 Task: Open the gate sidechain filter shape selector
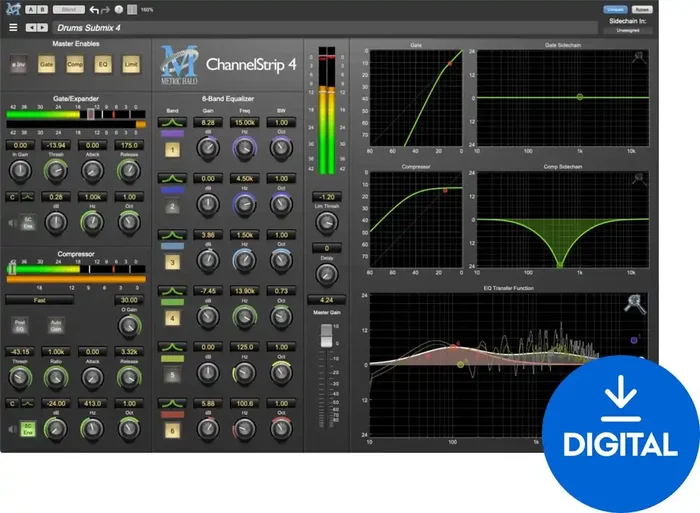pyautogui.click(x=28, y=197)
